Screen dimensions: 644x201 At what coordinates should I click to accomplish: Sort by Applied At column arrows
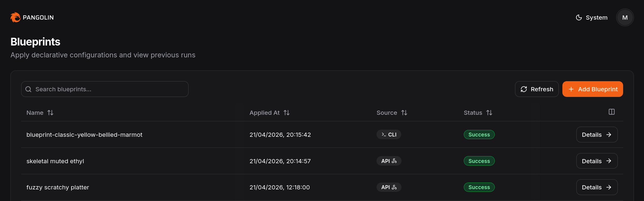287,113
